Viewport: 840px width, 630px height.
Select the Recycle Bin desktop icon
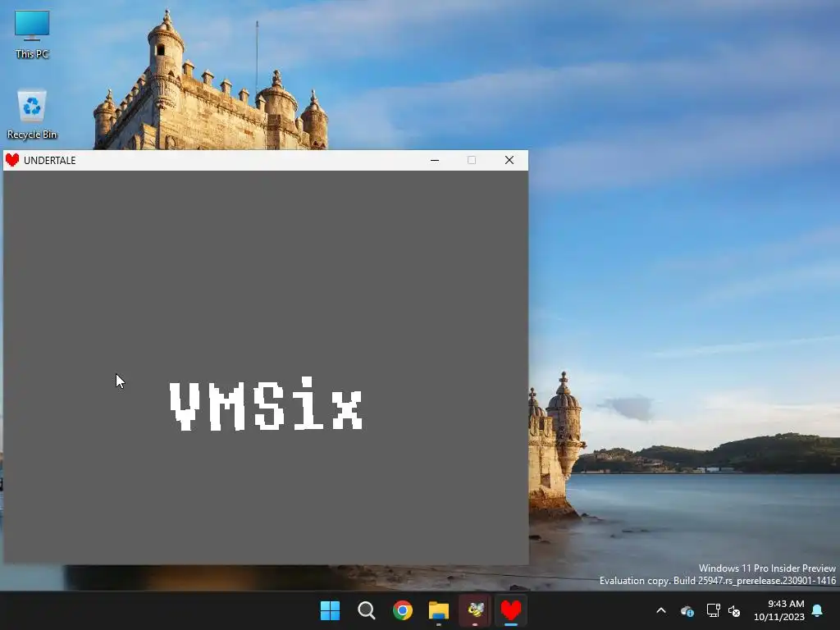tap(32, 114)
